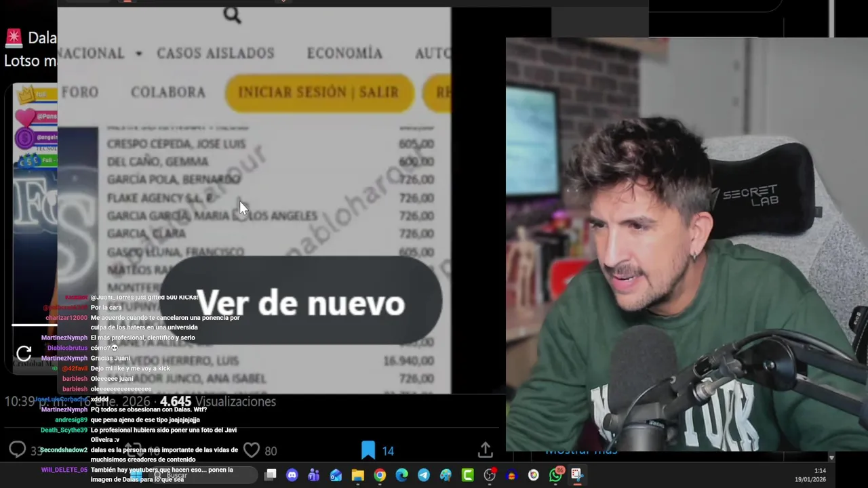Click the circular replay arrow icon
868x488 pixels.
coord(24,352)
